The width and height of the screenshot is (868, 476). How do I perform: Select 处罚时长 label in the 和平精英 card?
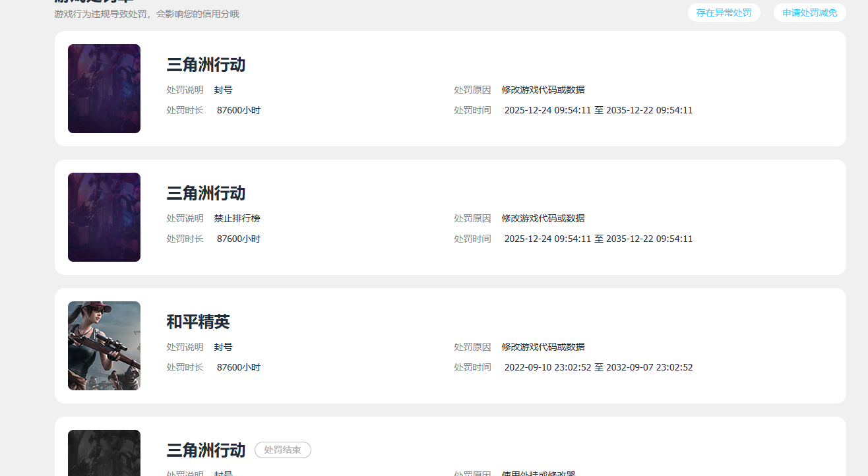(x=185, y=367)
